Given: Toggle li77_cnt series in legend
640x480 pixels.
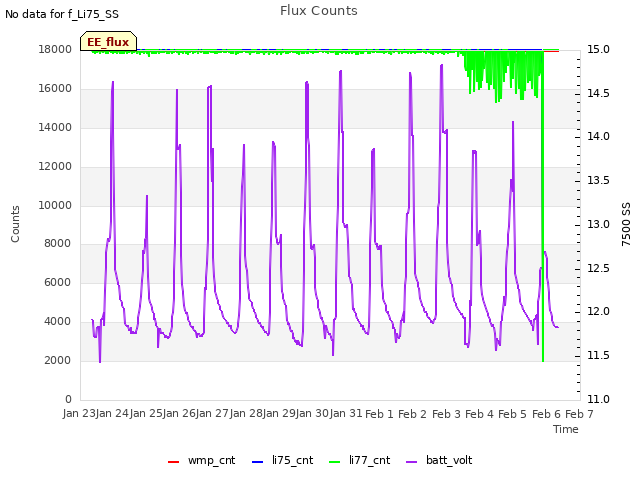Looking at the screenshot, I should coord(360,460).
